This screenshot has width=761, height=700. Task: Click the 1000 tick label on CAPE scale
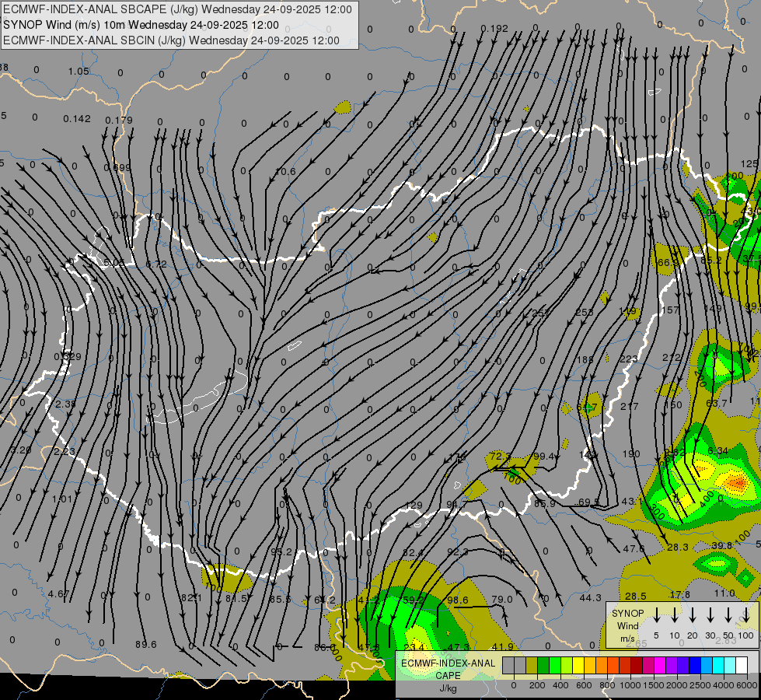[630, 685]
